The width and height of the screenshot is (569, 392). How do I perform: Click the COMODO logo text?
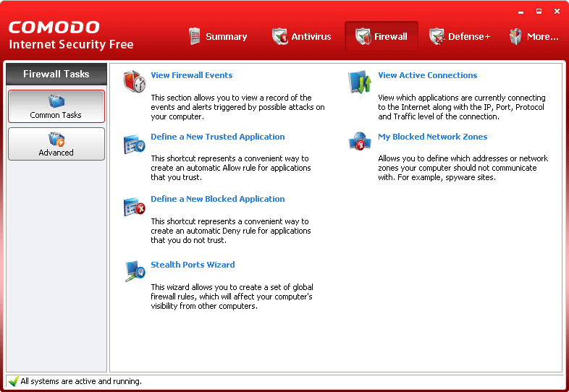click(x=54, y=27)
